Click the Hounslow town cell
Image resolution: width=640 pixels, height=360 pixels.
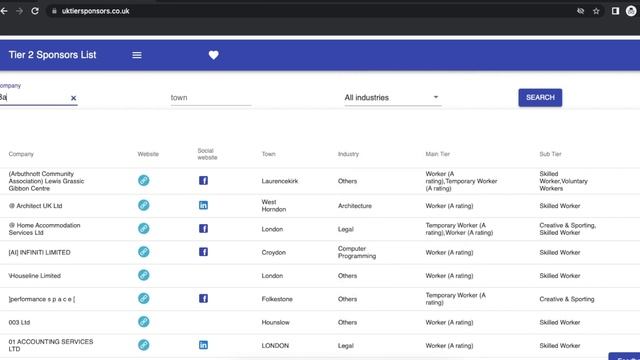[276, 322]
